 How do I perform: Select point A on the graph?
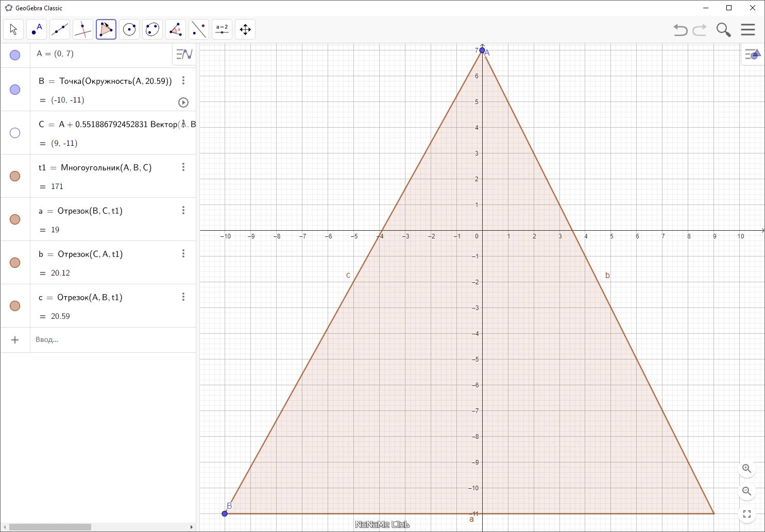(x=482, y=50)
